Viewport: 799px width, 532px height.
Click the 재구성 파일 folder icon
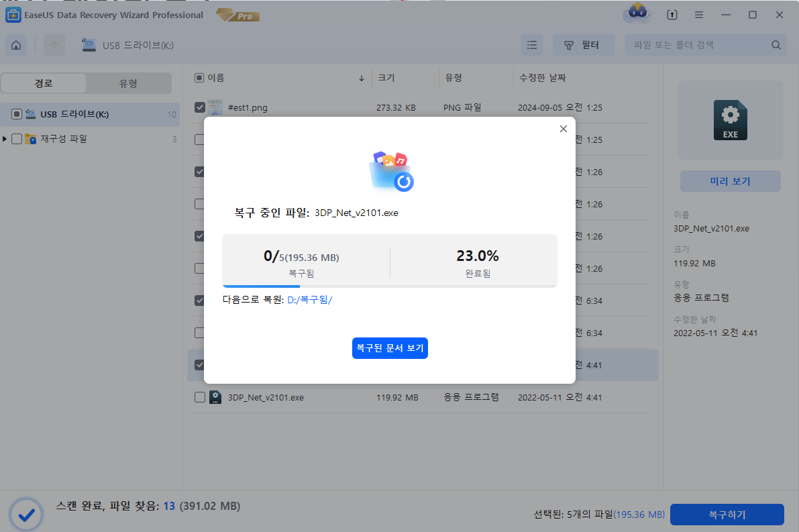pyautogui.click(x=31, y=139)
